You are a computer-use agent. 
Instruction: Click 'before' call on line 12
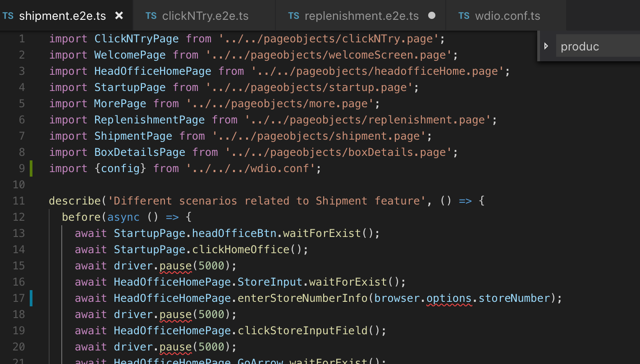82,217
